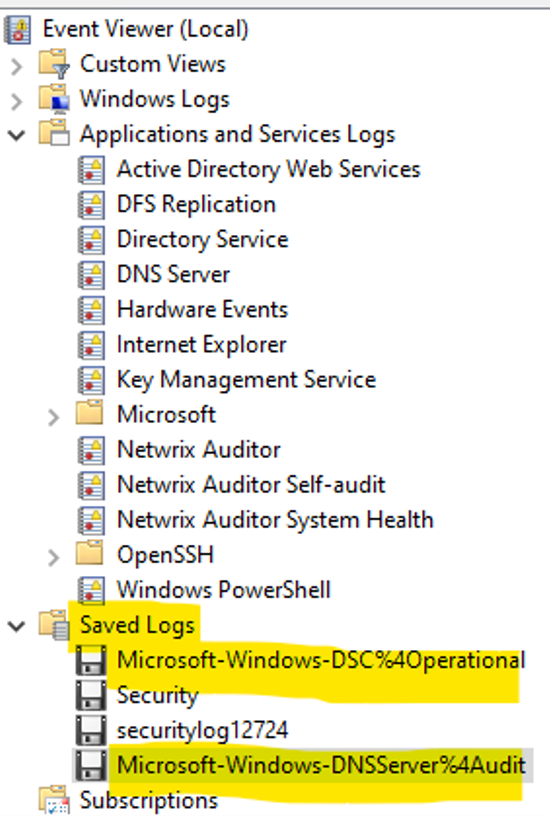Click the securitylog12724 floppy disk icon
The image size is (550, 816).
pyautogui.click(x=91, y=730)
